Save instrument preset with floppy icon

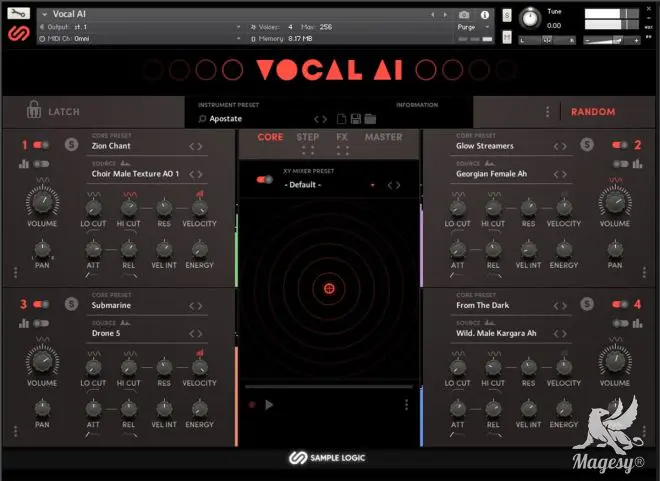(356, 119)
